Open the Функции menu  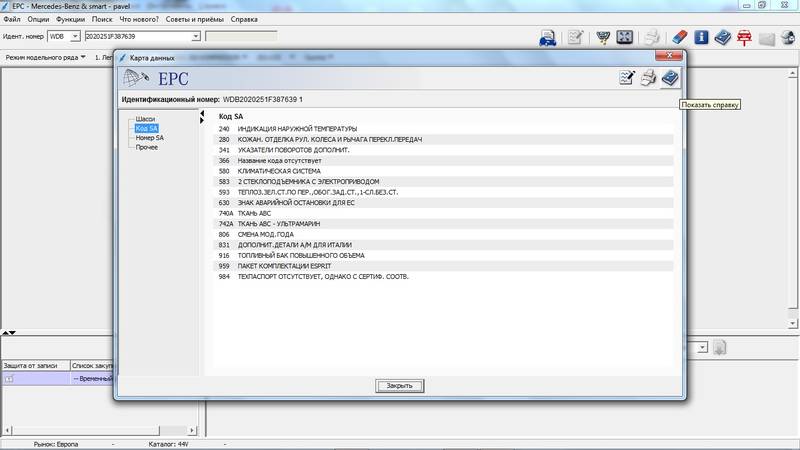click(x=70, y=19)
